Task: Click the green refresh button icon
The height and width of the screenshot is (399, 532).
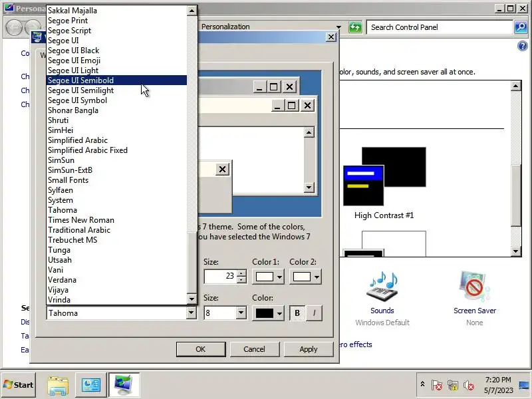Action: [x=355, y=27]
